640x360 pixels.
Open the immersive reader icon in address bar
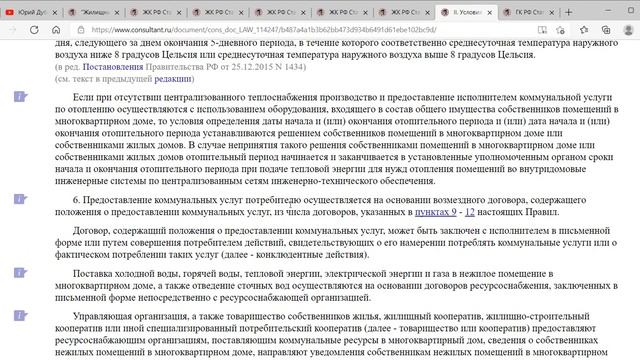click(x=542, y=30)
